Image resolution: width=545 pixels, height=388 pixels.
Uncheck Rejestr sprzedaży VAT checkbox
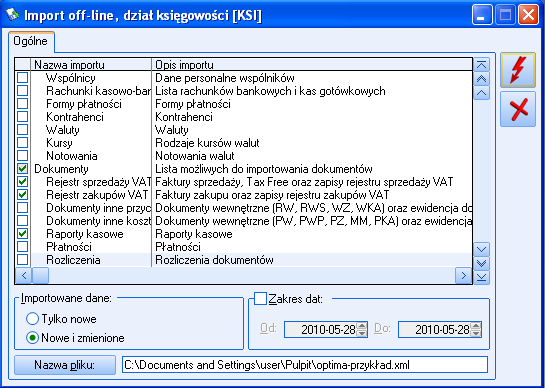pos(23,182)
